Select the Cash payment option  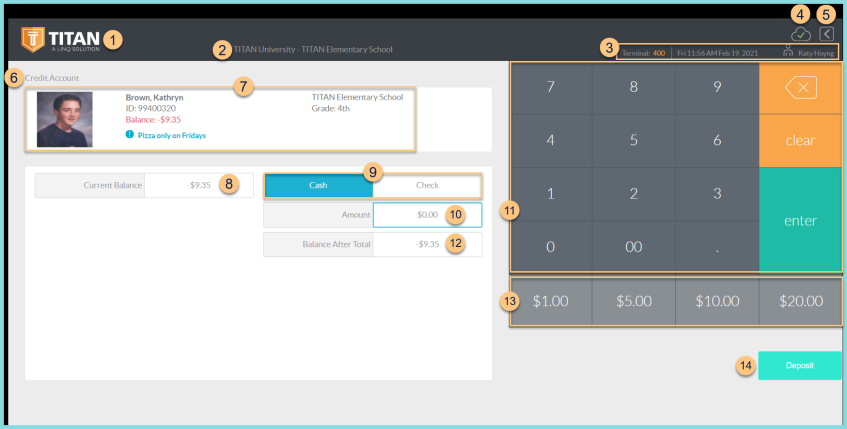pos(318,185)
